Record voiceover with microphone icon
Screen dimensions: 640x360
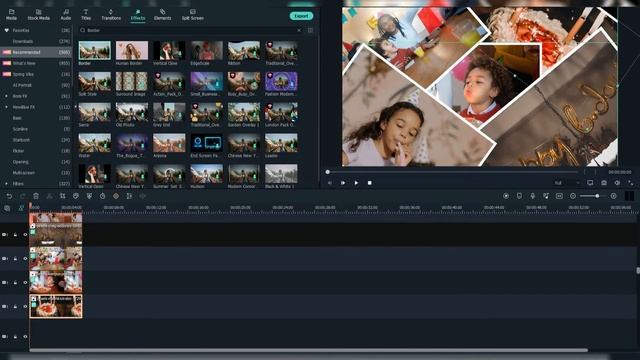pyautogui.click(x=533, y=196)
